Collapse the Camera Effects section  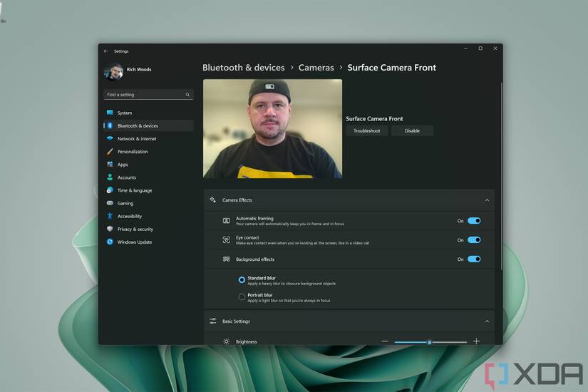point(487,200)
